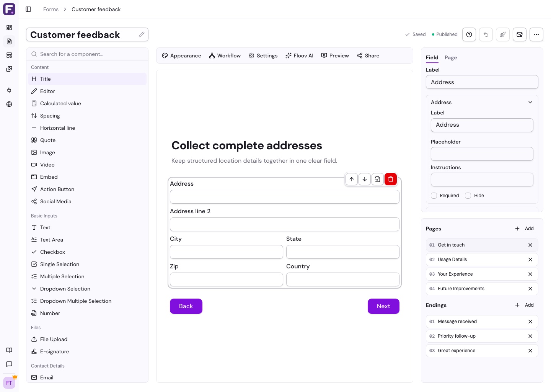The width and height of the screenshot is (551, 392).
Task: Add the File Upload component
Action: click(x=87, y=339)
